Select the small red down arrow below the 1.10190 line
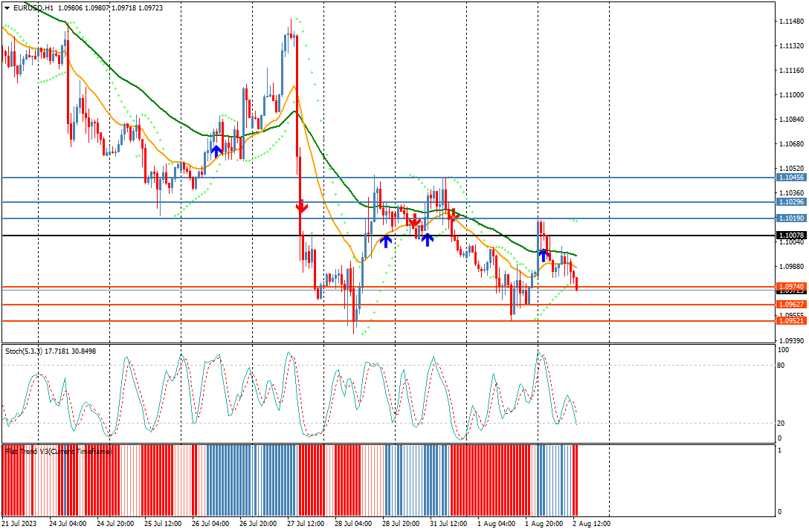This screenshot has width=809, height=532. click(413, 221)
